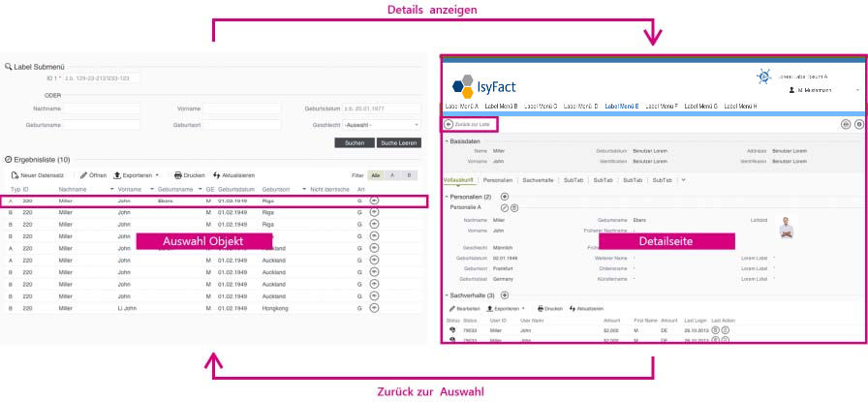Open the Exportieren dropdown in Ergebnisliste toolbar
868x402 pixels.
[137, 175]
